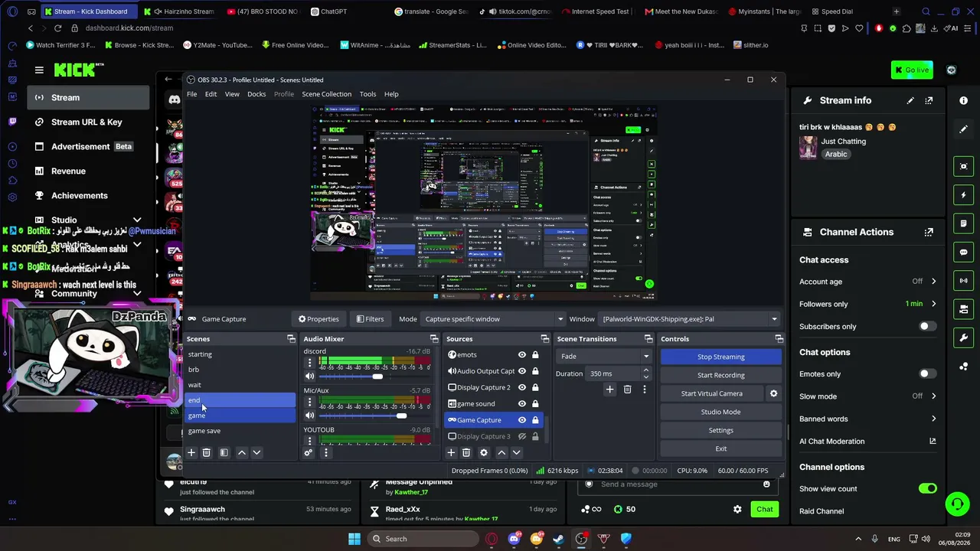Click the Kick Go live button

pyautogui.click(x=912, y=70)
